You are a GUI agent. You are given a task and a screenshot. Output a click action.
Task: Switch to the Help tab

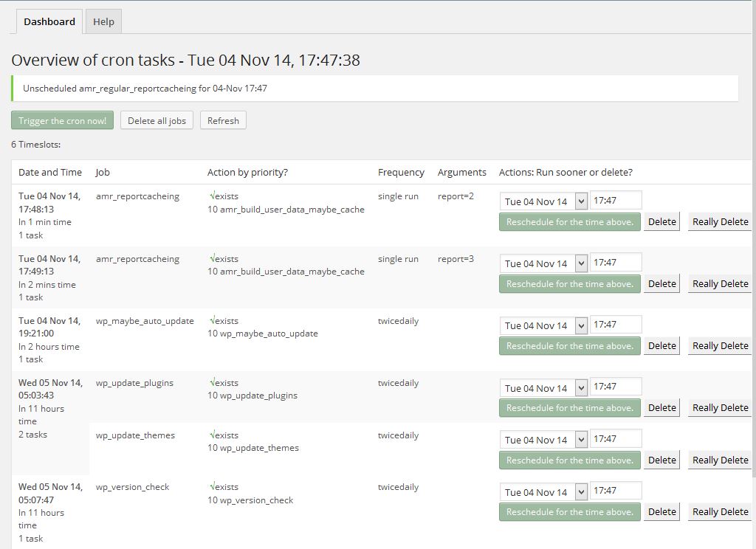coord(103,21)
